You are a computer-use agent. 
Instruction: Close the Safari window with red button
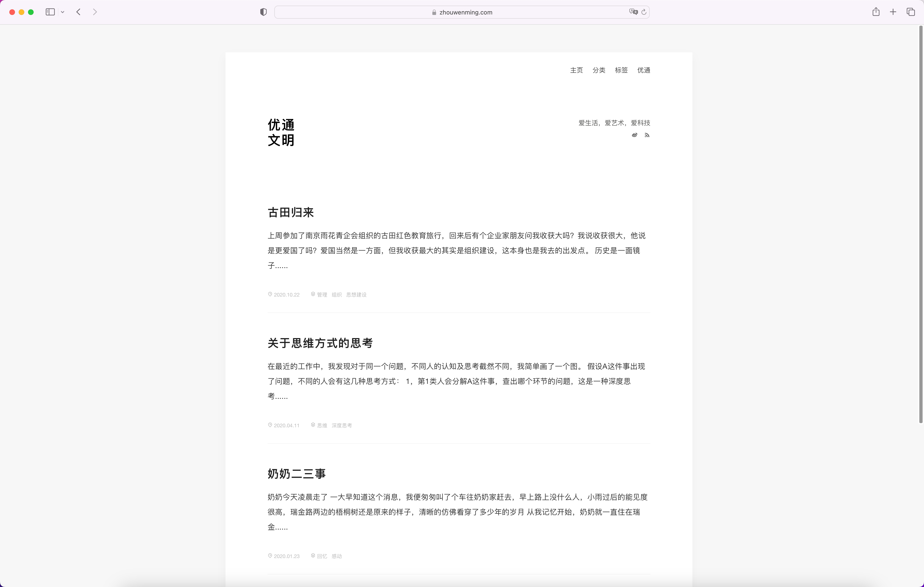point(12,12)
